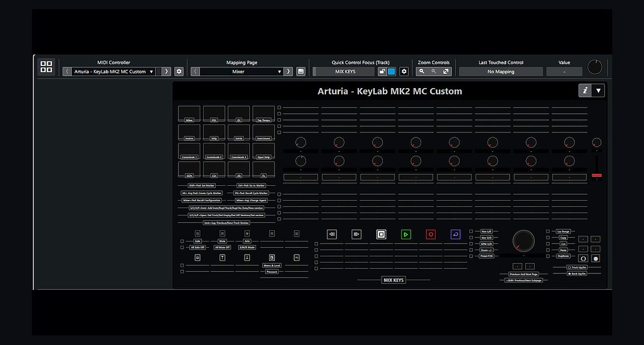This screenshot has height=345, width=644.
Task: Click the rewind transport button
Action: pyautogui.click(x=332, y=234)
